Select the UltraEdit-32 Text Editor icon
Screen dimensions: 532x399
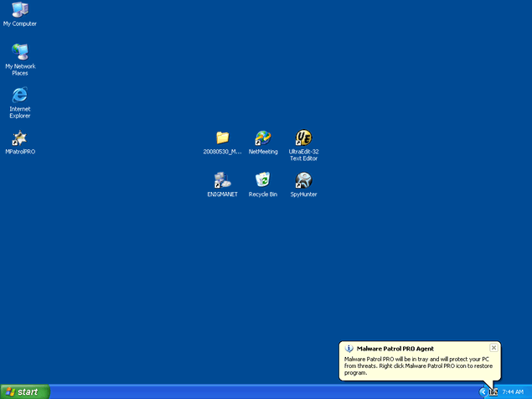pyautogui.click(x=304, y=138)
